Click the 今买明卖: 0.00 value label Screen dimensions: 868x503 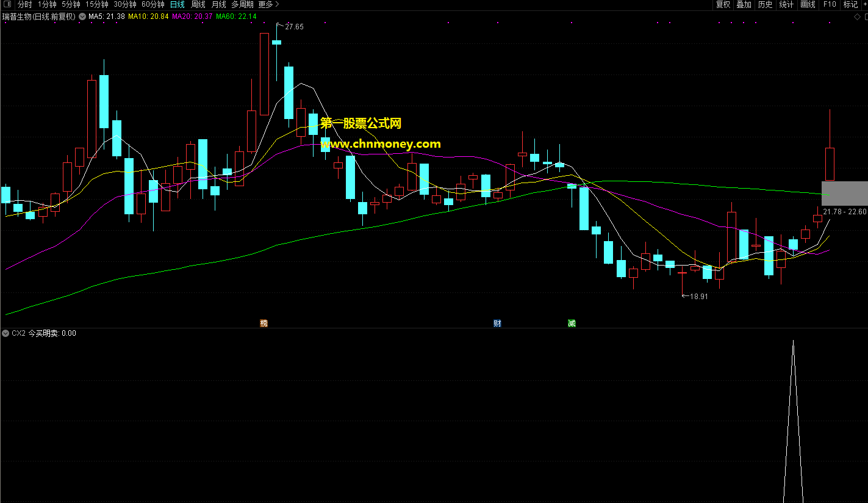(52, 333)
